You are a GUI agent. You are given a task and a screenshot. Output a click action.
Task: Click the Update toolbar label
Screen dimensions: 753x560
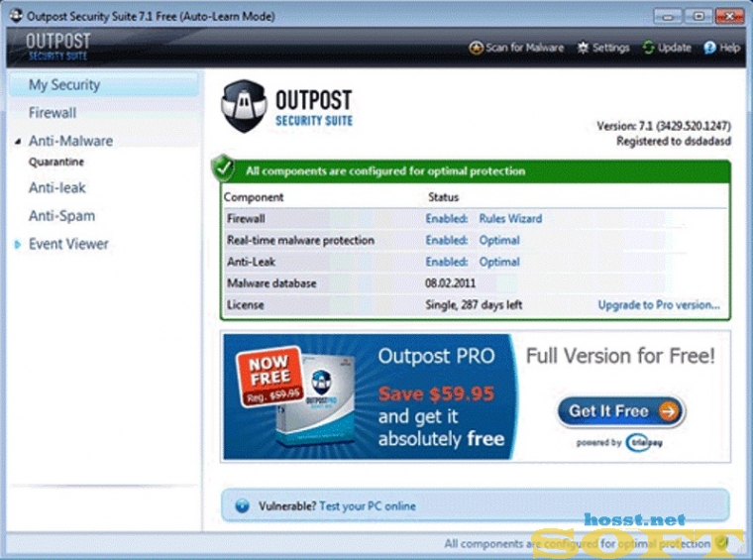[x=675, y=48]
